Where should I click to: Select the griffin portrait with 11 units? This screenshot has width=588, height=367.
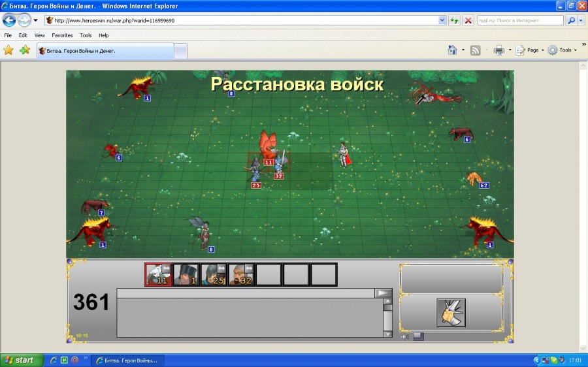[158, 274]
